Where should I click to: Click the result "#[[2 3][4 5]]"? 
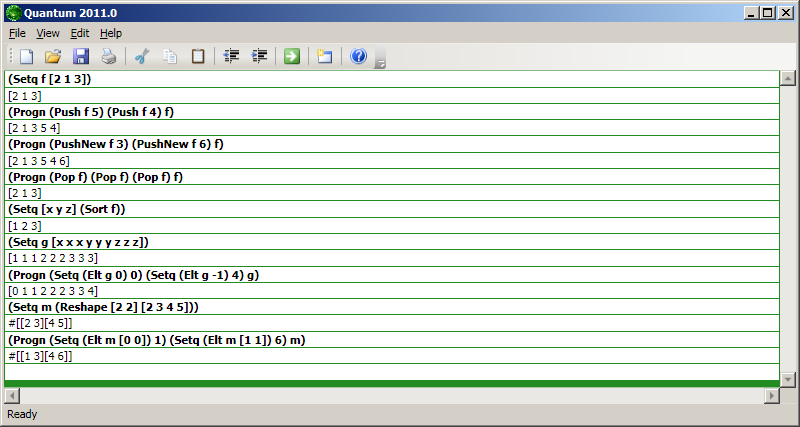coord(392,323)
